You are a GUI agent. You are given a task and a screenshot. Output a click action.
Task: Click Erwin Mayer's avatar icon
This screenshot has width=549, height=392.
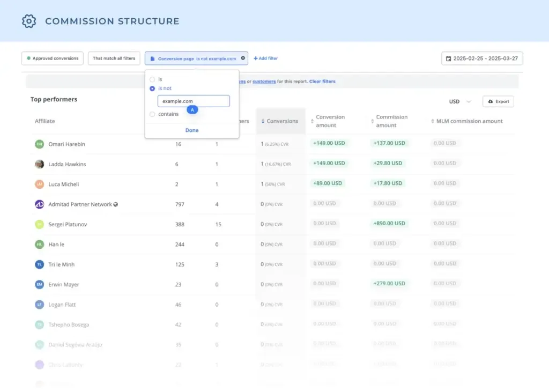pos(40,284)
